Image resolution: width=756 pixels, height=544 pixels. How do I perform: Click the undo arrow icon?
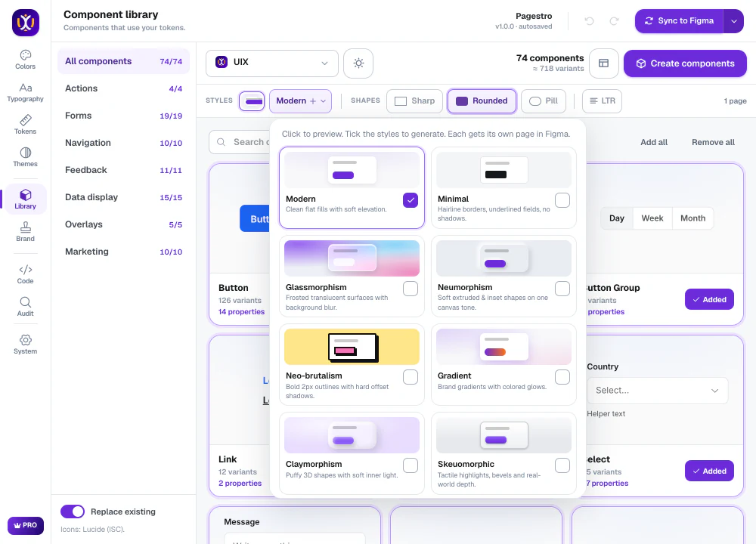coord(589,20)
